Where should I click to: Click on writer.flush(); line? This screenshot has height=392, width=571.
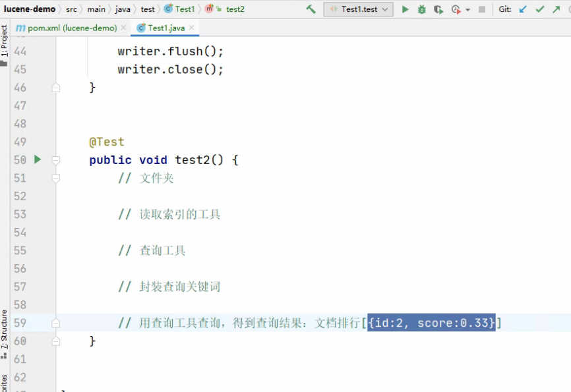(x=170, y=51)
